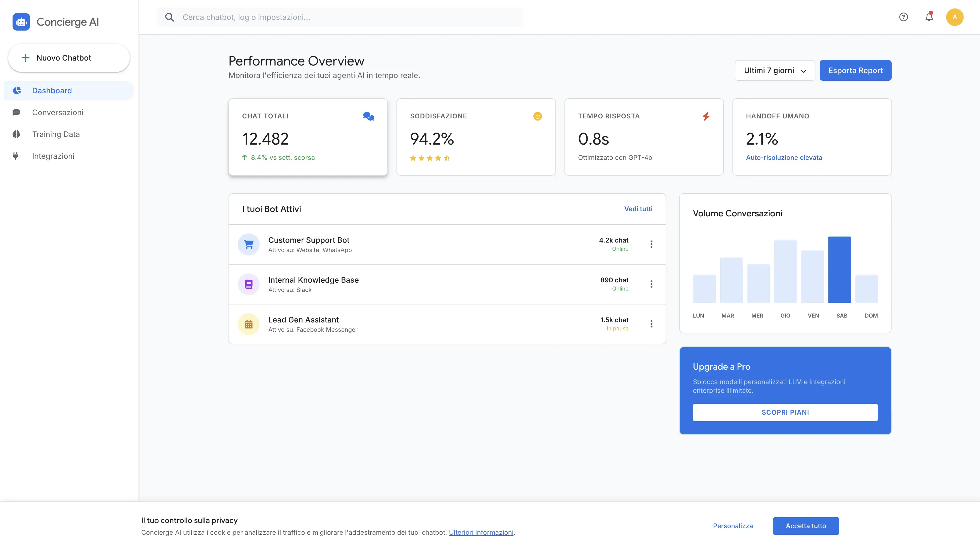Click the chat bubbles icon in Chat Totali
Viewport: 980px width, 550px height.
368,116
